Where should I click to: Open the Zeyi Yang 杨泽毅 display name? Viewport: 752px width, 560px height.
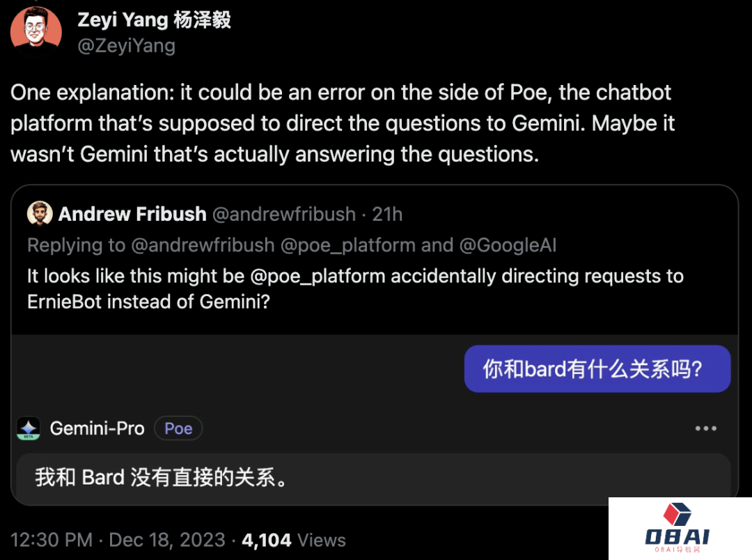(154, 20)
